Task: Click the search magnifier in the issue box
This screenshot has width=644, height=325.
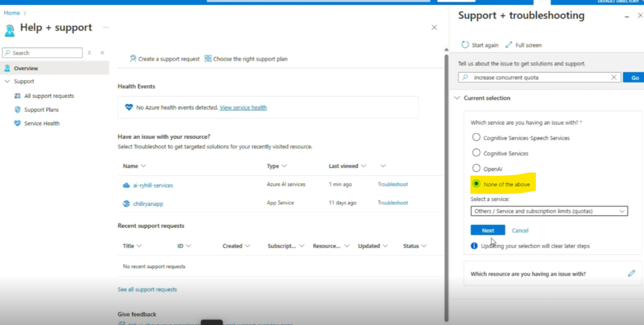Action: pyautogui.click(x=465, y=77)
